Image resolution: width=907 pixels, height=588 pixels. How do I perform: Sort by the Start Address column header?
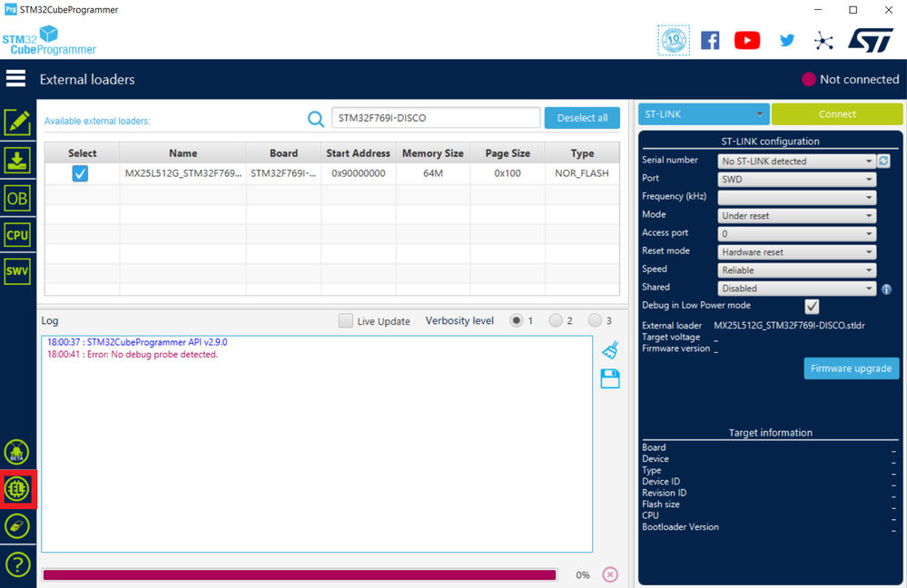[x=358, y=153]
